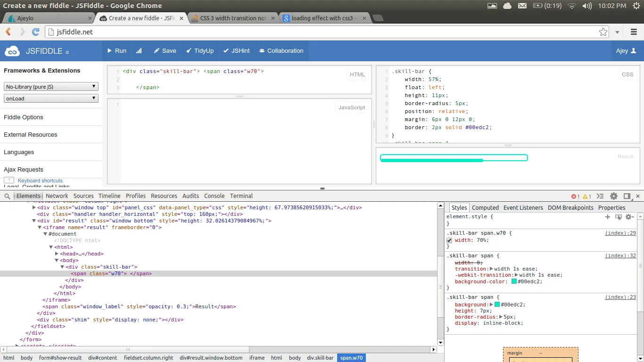Screen dimensions: 644x362
Task: Click the background #00edc2 color swatch
Action: pos(497,304)
